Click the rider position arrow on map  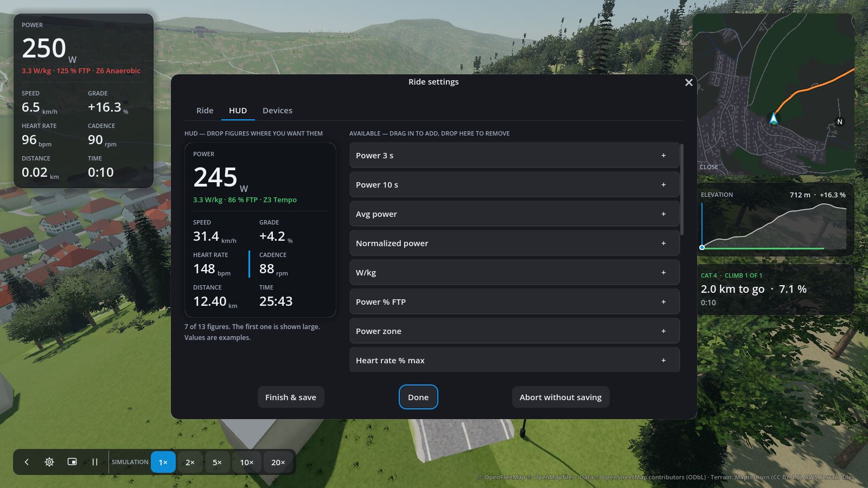(774, 119)
